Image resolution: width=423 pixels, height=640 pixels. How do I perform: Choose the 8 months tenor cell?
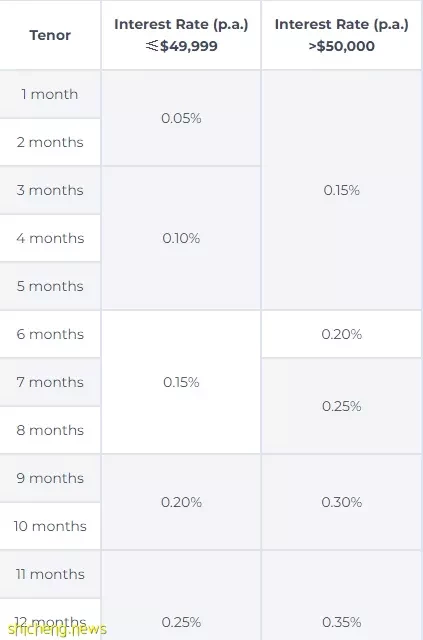[50, 430]
